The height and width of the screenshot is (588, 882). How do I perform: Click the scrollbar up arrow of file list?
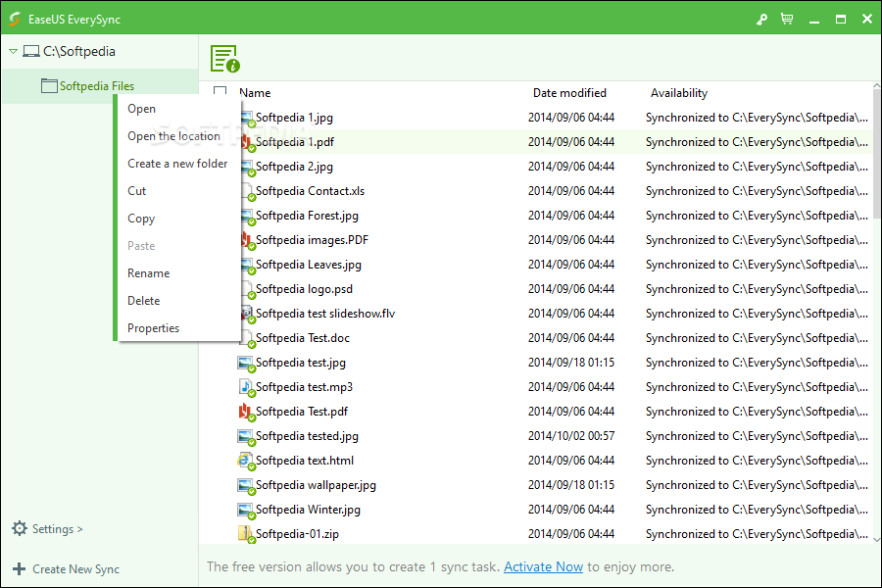click(x=877, y=85)
